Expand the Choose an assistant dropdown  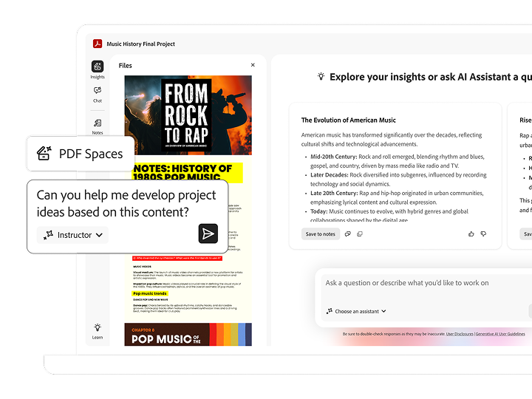click(356, 311)
